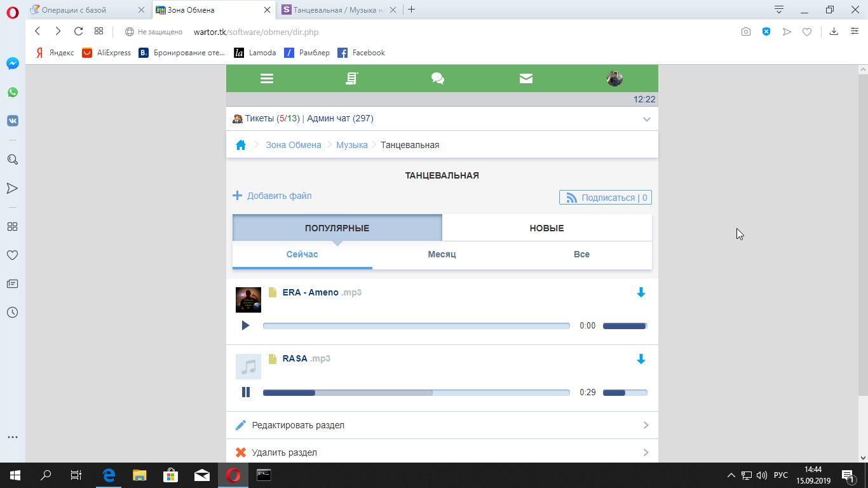Image resolution: width=868 pixels, height=488 pixels.
Task: Open the hamburger menu in green header
Action: 267,78
